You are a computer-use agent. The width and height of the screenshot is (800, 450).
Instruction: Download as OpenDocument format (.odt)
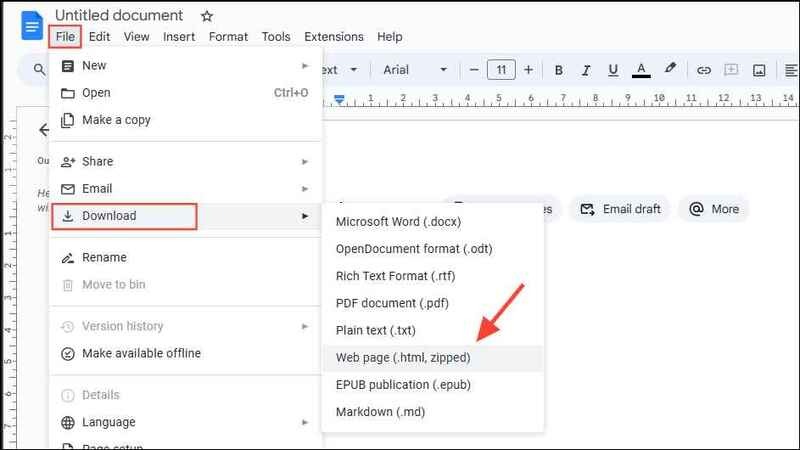[x=433, y=249]
